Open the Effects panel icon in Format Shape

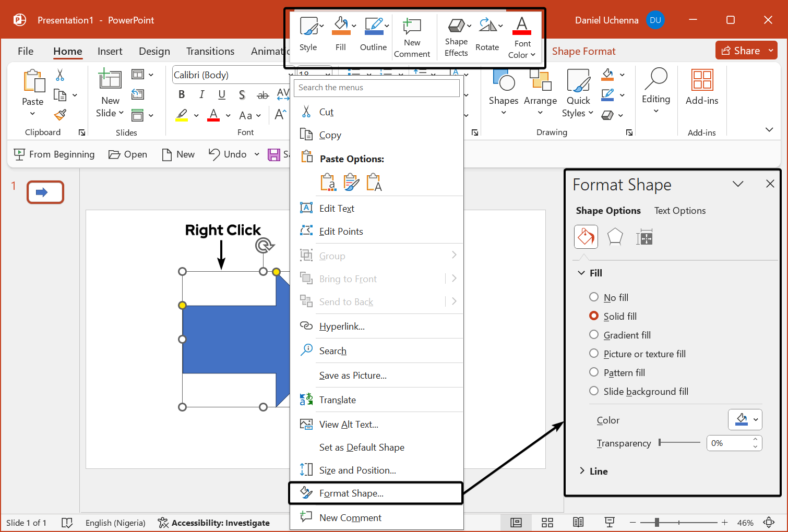(615, 237)
